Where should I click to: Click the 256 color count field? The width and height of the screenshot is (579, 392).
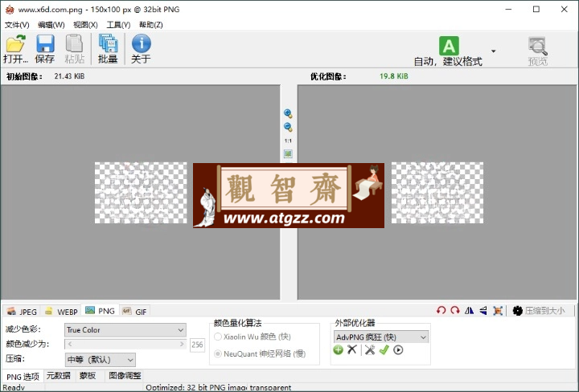pos(197,345)
